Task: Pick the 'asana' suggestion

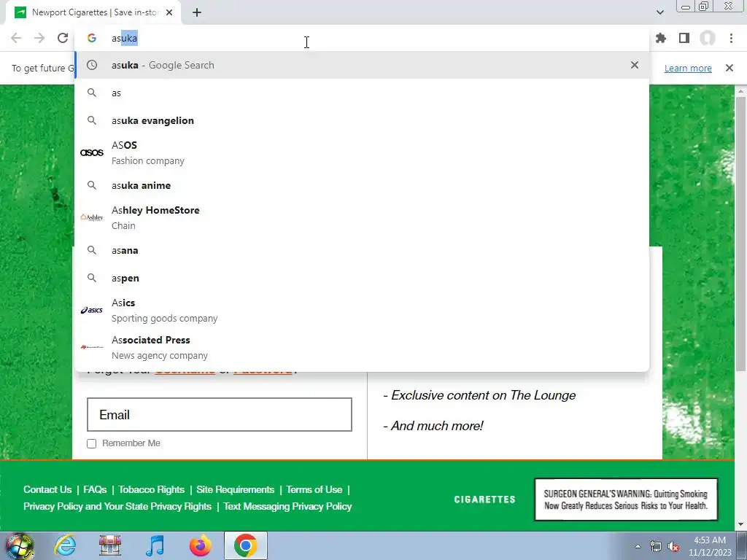Action: pos(362,251)
